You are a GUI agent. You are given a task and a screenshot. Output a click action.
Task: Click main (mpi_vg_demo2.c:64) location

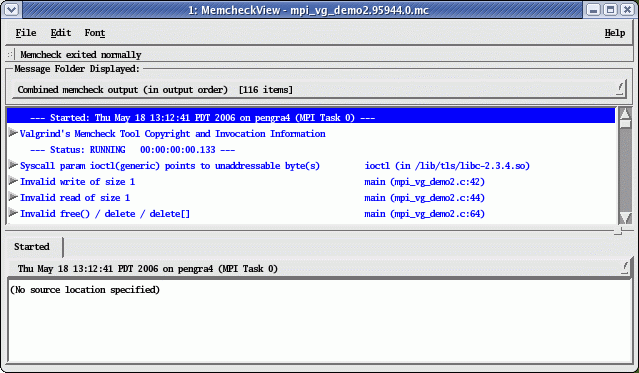click(x=425, y=214)
